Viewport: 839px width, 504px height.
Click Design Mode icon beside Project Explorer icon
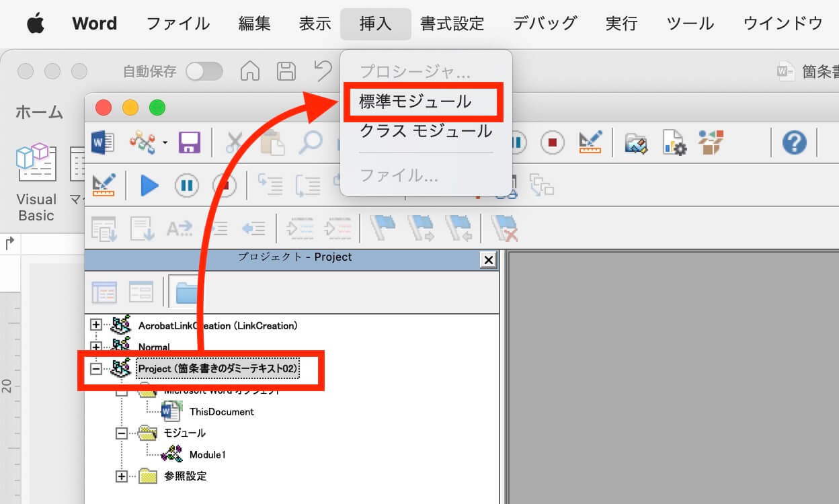[590, 142]
